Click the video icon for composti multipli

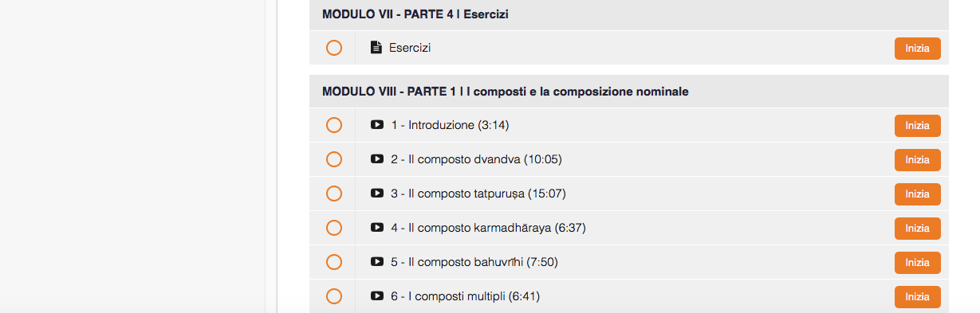pyautogui.click(x=377, y=296)
